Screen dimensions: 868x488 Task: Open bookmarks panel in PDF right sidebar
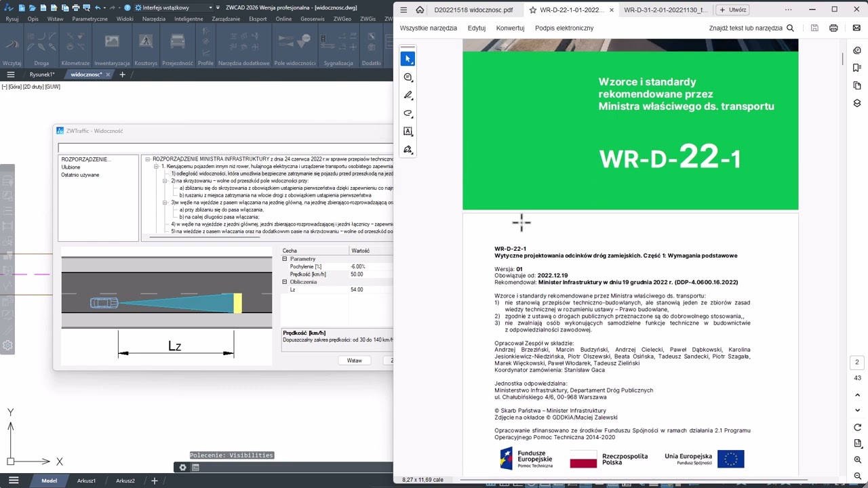click(857, 68)
